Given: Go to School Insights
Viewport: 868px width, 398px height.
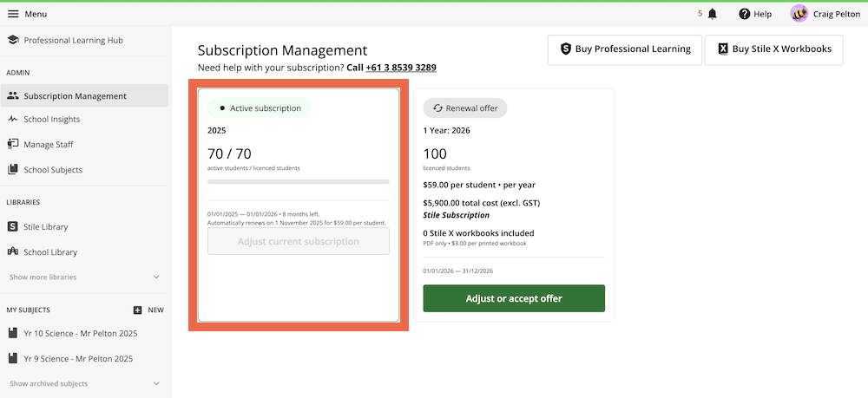Looking at the screenshot, I should pyautogui.click(x=85, y=120).
